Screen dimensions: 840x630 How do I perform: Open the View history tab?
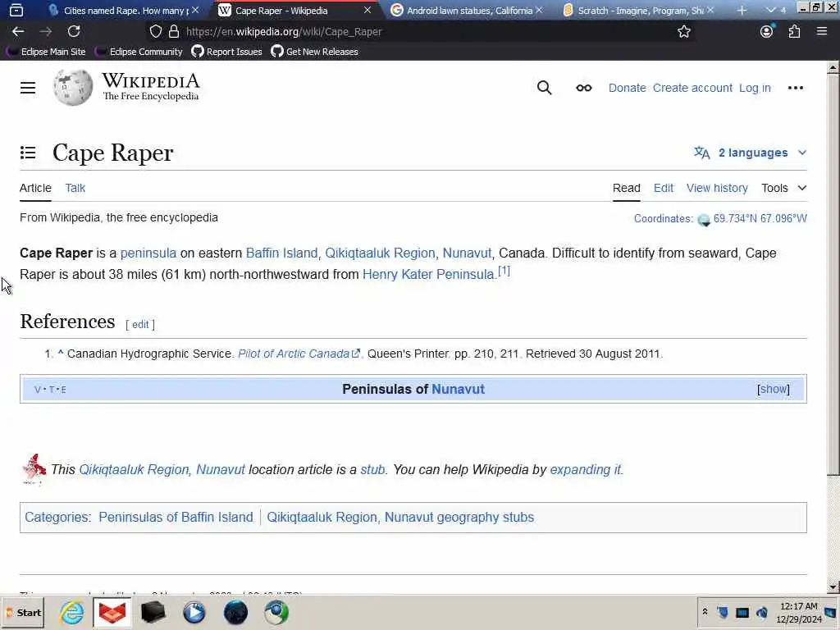tap(717, 188)
